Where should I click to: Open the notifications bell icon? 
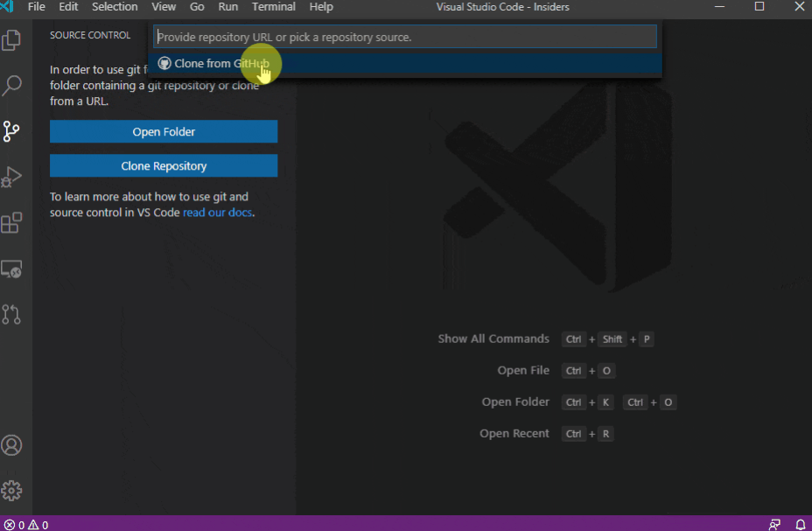click(800, 525)
